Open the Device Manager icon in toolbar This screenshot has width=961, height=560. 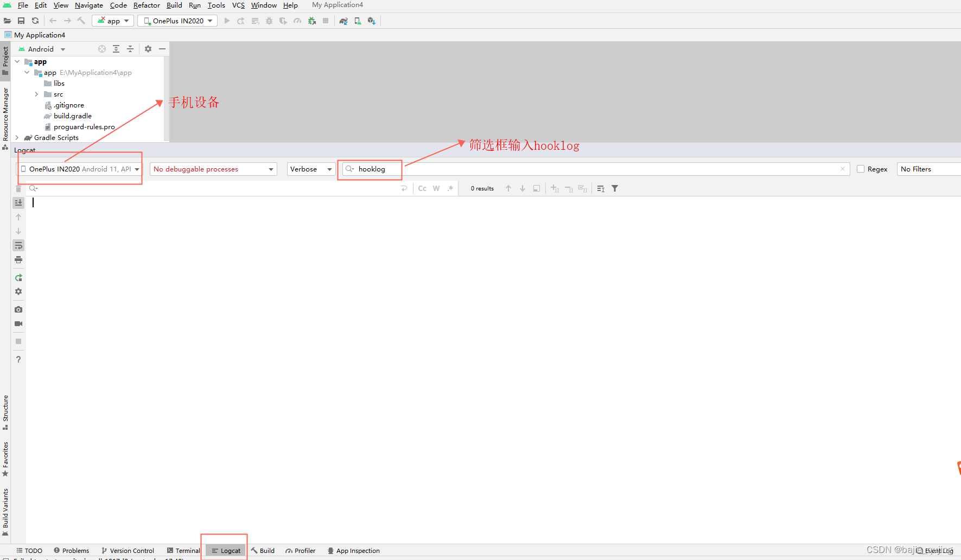click(x=358, y=21)
